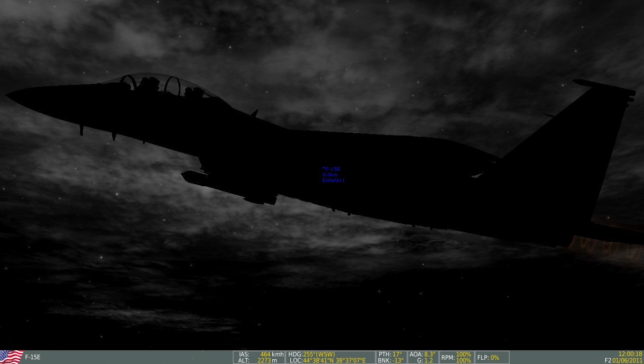This screenshot has width=644, height=364.
Task: Click the LOC latitude/longitude coordinates
Action: tap(328, 361)
